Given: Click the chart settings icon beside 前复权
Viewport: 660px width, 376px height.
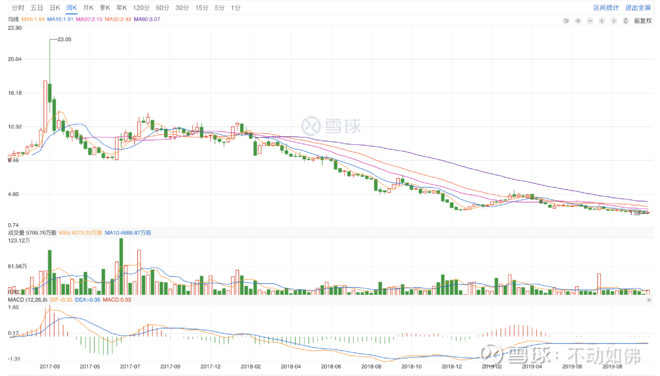Looking at the screenshot, I should (626, 21).
